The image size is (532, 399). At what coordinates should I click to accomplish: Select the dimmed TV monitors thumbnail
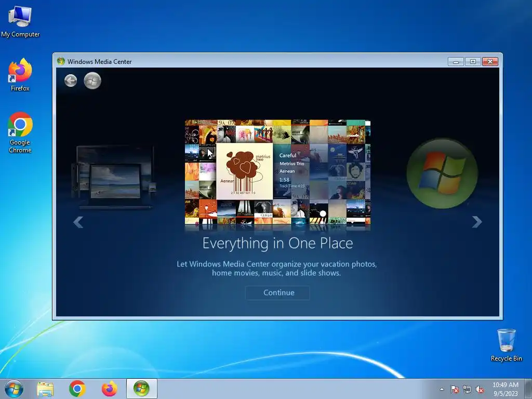(x=114, y=177)
